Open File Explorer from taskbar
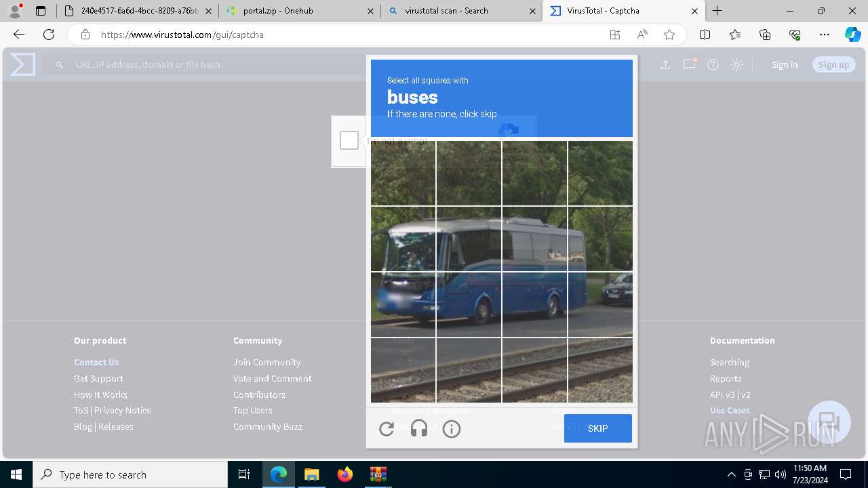The width and height of the screenshot is (868, 488). (311, 474)
